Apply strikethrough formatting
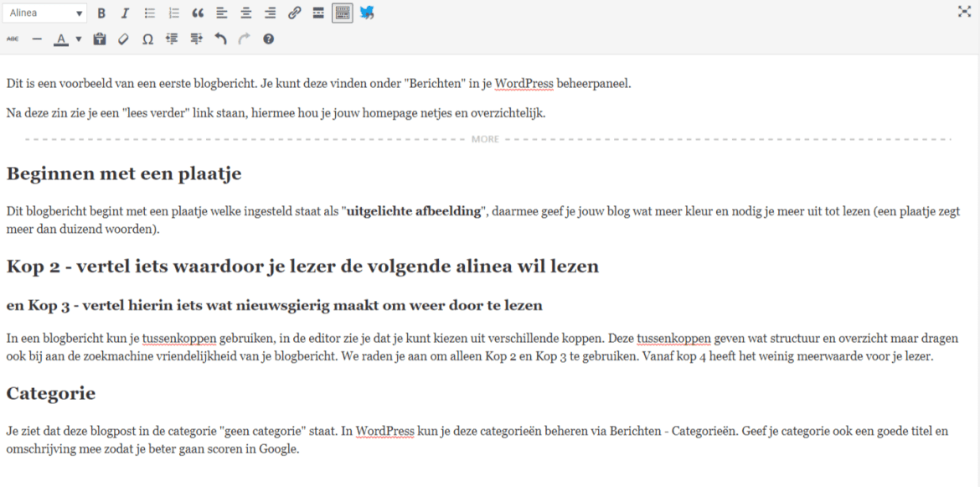 point(13,38)
